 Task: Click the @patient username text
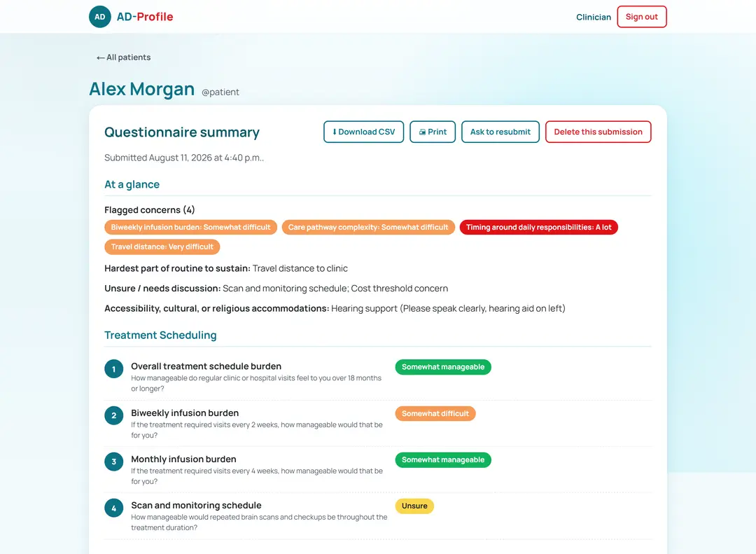tap(220, 92)
